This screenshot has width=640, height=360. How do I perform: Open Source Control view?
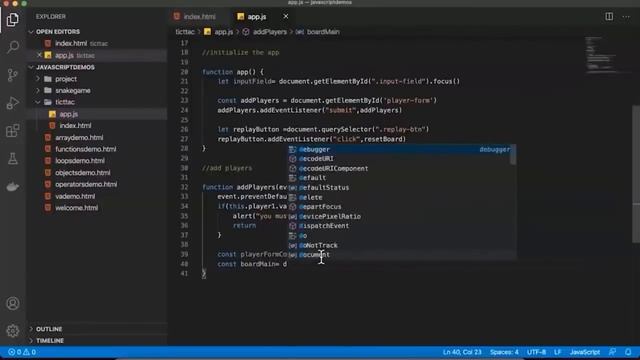13,75
